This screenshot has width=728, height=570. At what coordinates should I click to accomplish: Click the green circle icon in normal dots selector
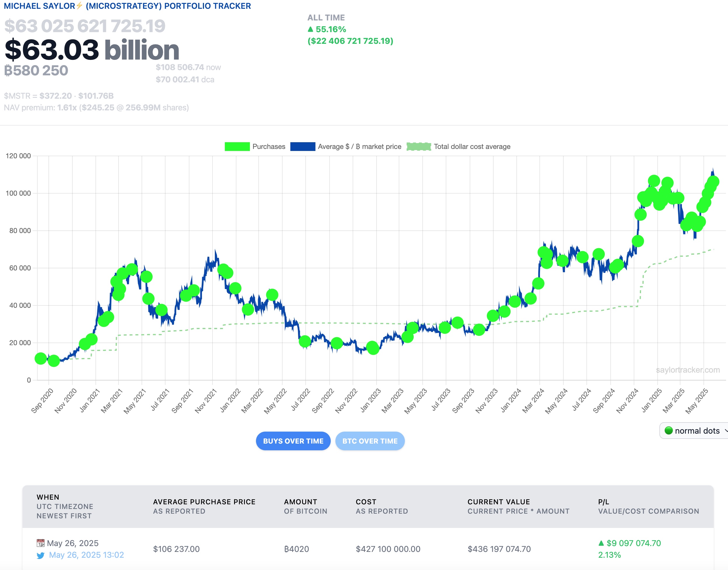(x=668, y=430)
